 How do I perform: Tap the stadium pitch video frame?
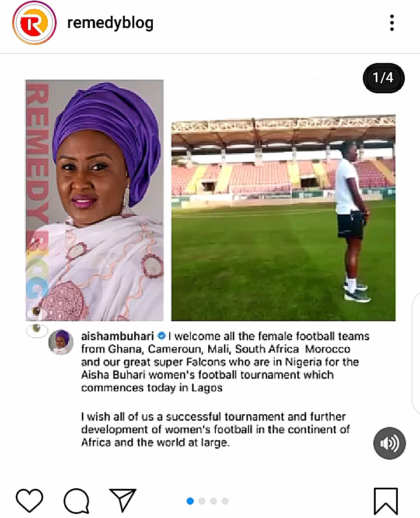(x=283, y=218)
